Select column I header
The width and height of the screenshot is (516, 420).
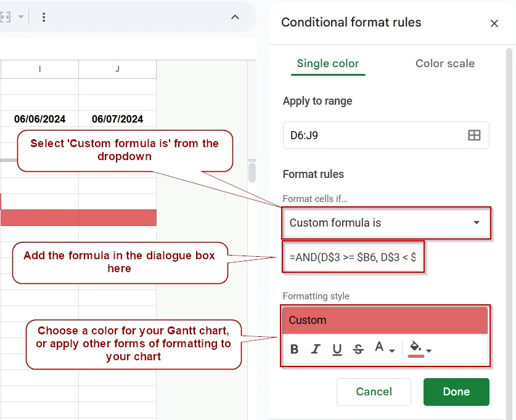[40, 69]
